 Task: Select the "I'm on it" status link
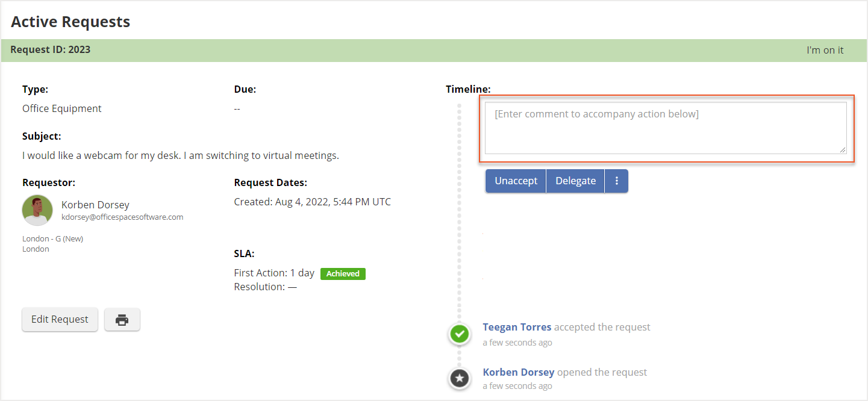[825, 50]
